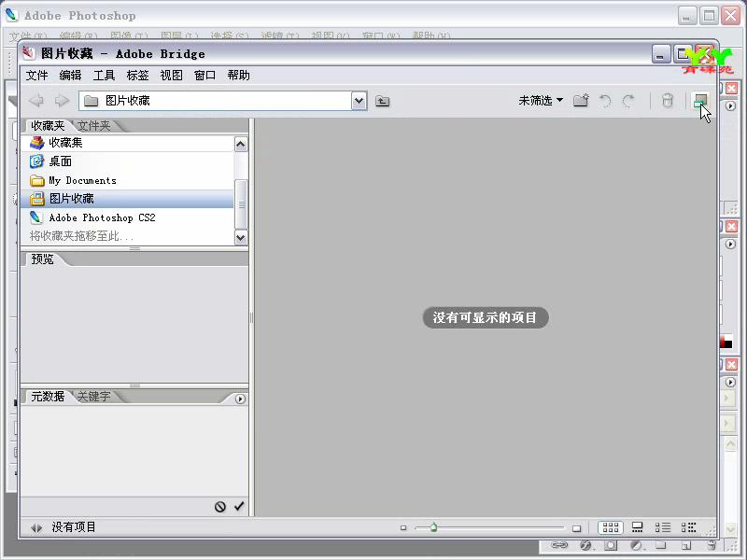Click the thumbnail size slider handle
Image resolution: width=747 pixels, height=560 pixels.
pos(433,527)
